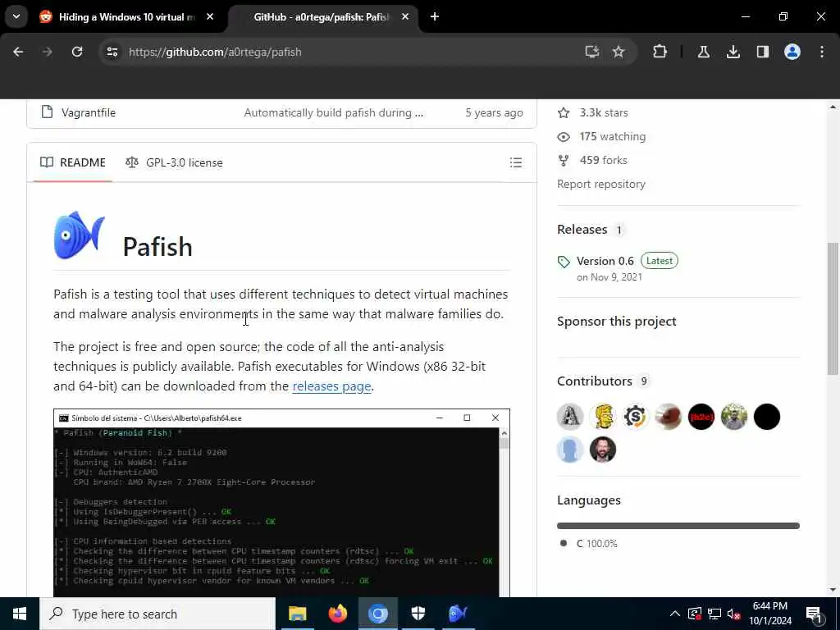Screen dimensions: 840x630
Task: Click the muted volume icon in system tray
Action: (x=734, y=614)
